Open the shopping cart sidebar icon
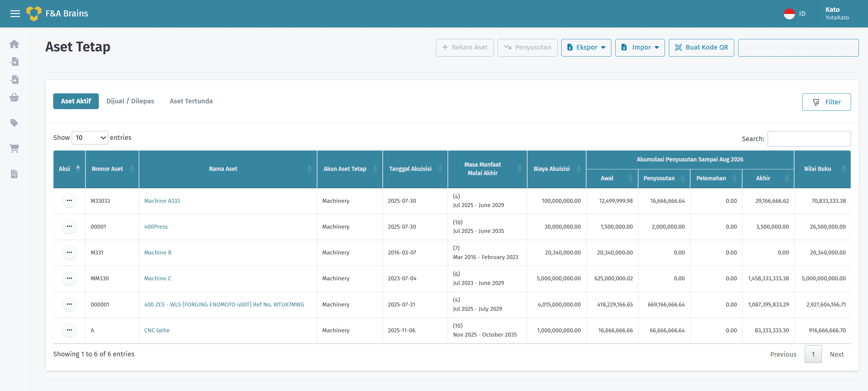 coord(14,148)
